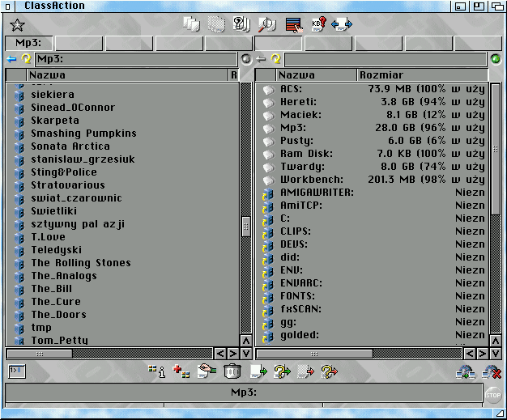The image size is (507, 420).
Task: Click the red STOP button
Action: click(493, 396)
